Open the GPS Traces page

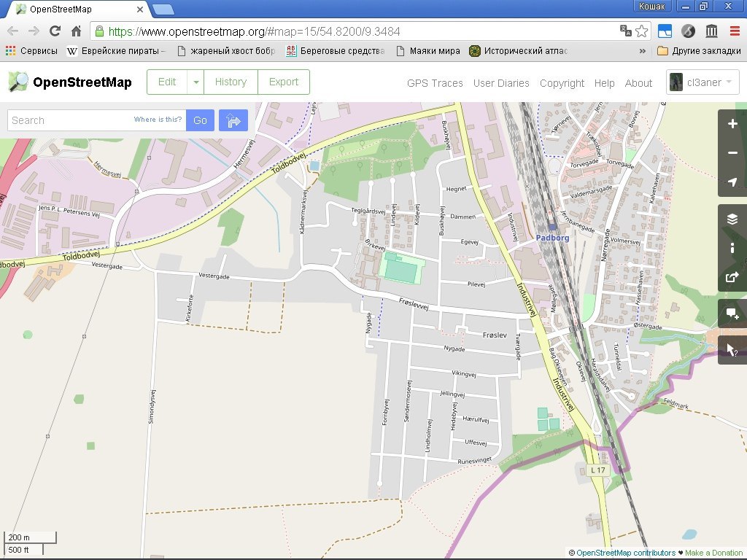[x=435, y=83]
